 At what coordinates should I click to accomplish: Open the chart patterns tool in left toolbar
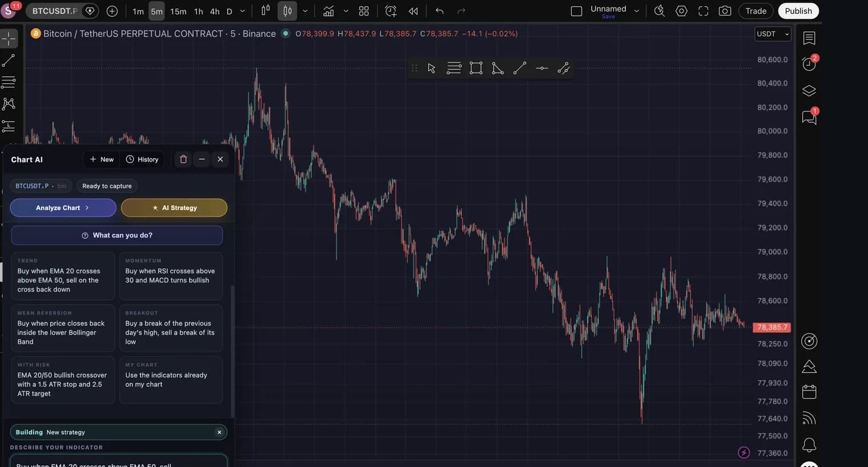(x=9, y=104)
